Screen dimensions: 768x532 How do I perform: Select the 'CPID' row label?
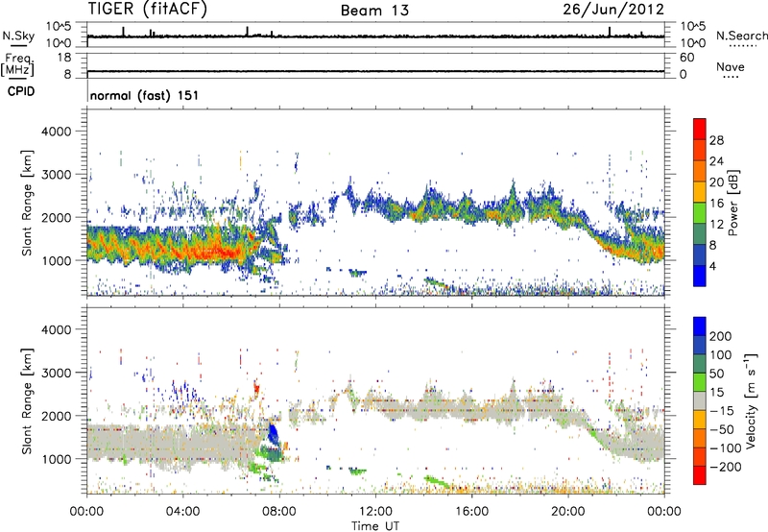[x=21, y=91]
